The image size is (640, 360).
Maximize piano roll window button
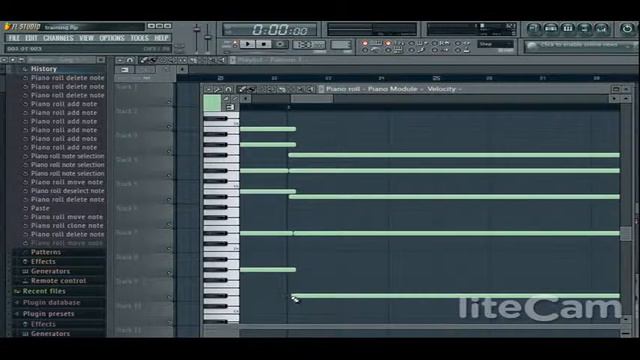coord(616,89)
